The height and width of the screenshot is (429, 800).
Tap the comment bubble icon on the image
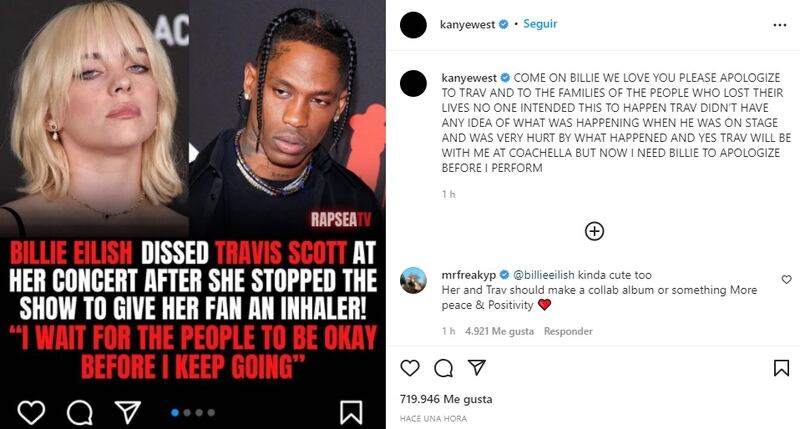click(x=80, y=412)
